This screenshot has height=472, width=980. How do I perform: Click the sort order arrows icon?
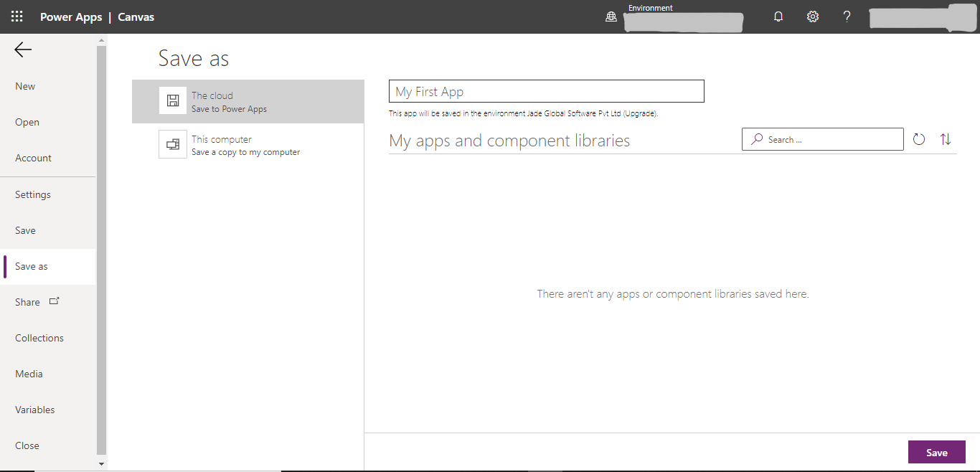coord(946,139)
